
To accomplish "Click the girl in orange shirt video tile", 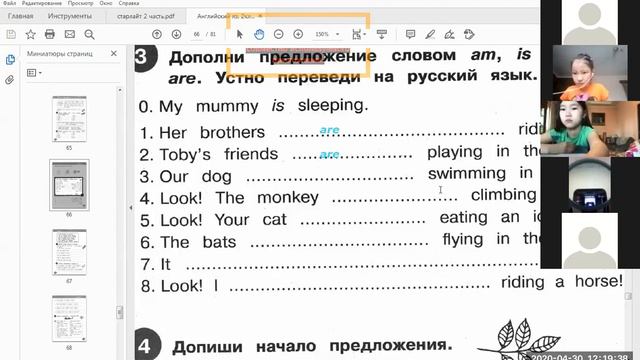I will coord(590,73).
